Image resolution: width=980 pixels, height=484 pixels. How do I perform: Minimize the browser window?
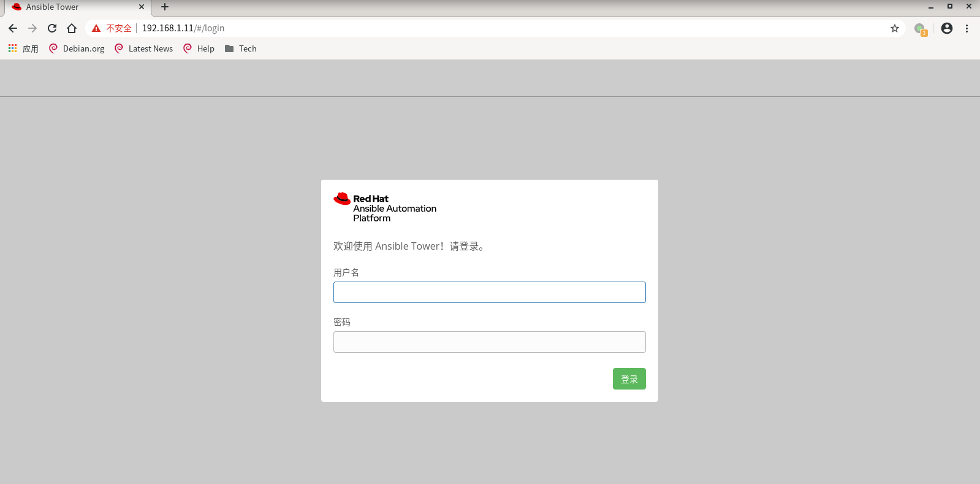tap(931, 7)
